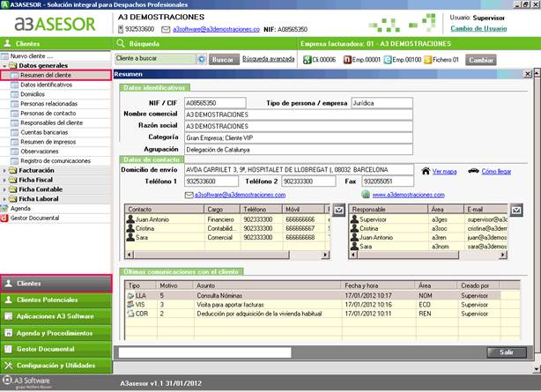The width and height of the screenshot is (541, 392).
Task: Click the globe icon beside the website link
Action: coord(366,195)
